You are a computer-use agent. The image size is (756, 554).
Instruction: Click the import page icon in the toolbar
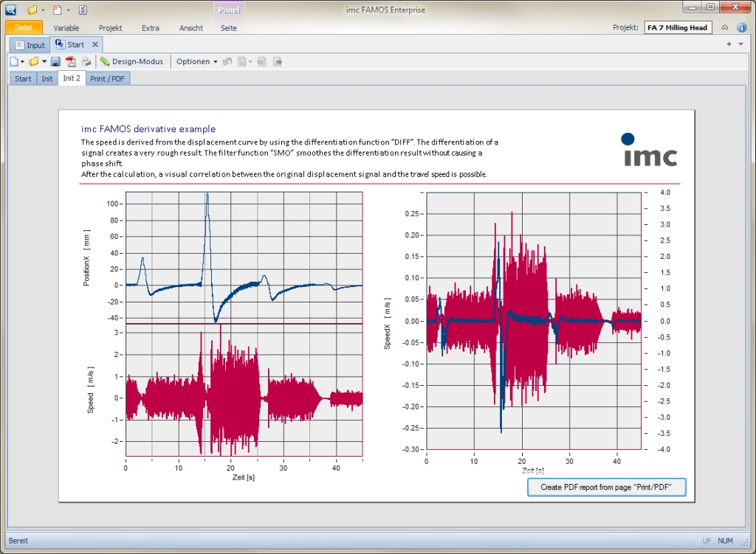point(262,62)
